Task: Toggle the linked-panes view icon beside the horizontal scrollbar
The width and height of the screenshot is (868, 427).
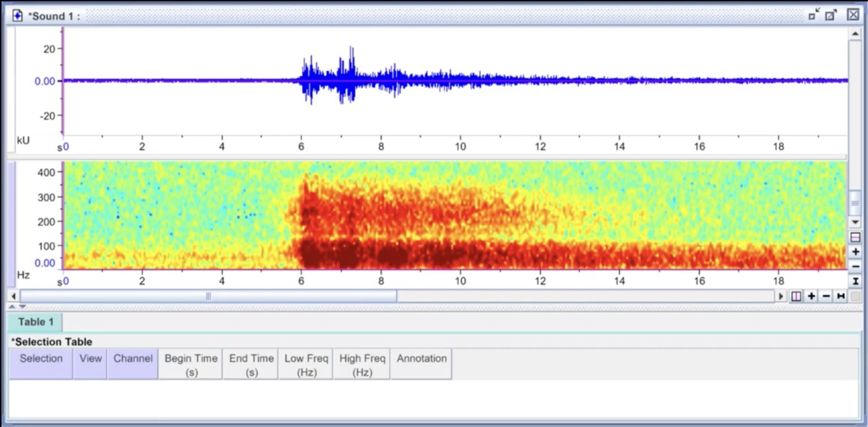Action: pos(795,295)
